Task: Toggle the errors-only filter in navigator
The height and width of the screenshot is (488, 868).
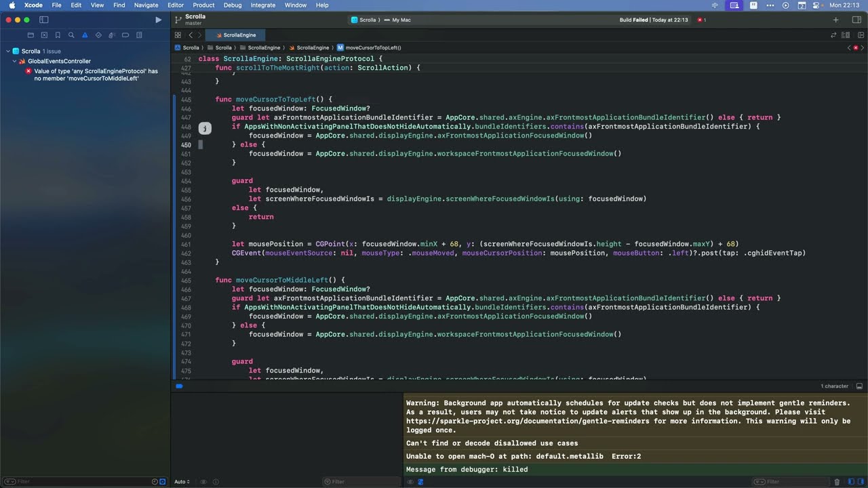Action: click(x=162, y=482)
